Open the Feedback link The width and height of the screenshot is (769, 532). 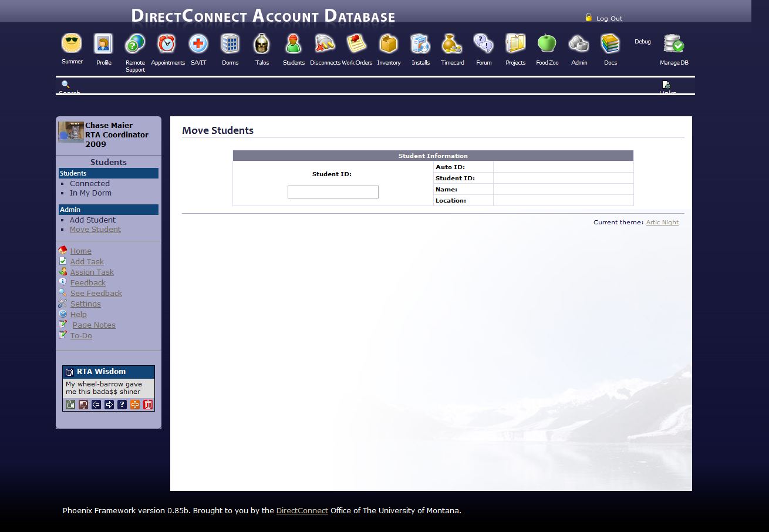click(x=88, y=283)
